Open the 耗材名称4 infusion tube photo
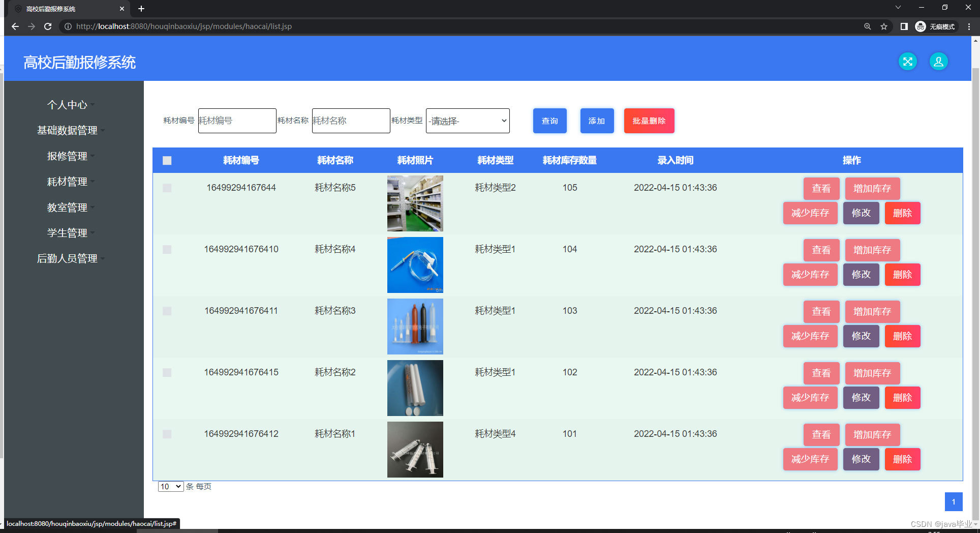The height and width of the screenshot is (533, 980). pyautogui.click(x=415, y=265)
